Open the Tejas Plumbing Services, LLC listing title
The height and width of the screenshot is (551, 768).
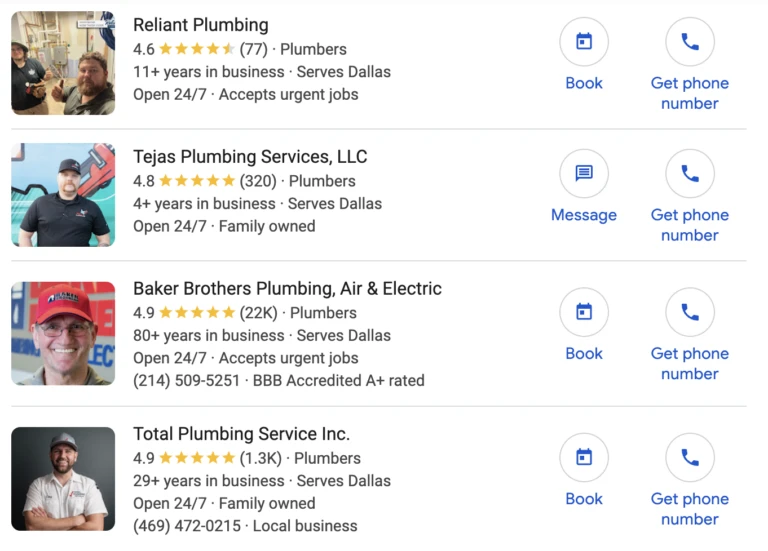click(250, 157)
